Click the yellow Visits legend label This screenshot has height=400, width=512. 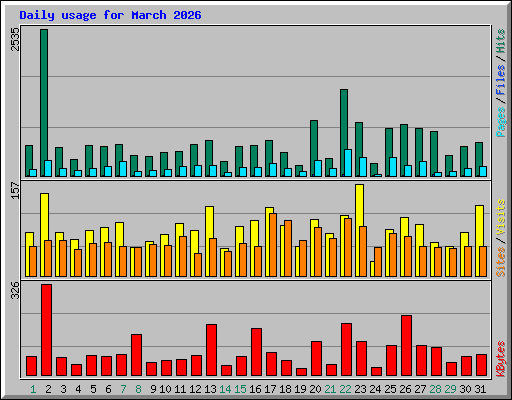(501, 218)
